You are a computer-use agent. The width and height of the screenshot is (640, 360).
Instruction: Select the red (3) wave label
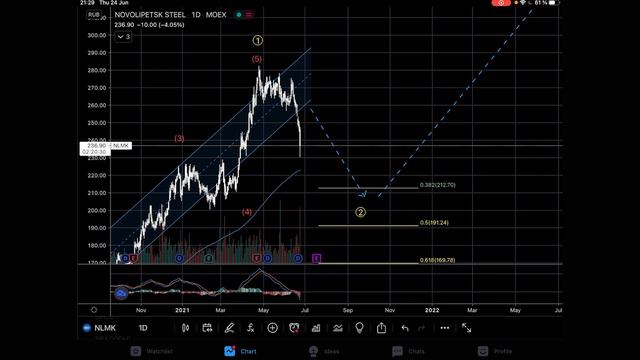[179, 139]
